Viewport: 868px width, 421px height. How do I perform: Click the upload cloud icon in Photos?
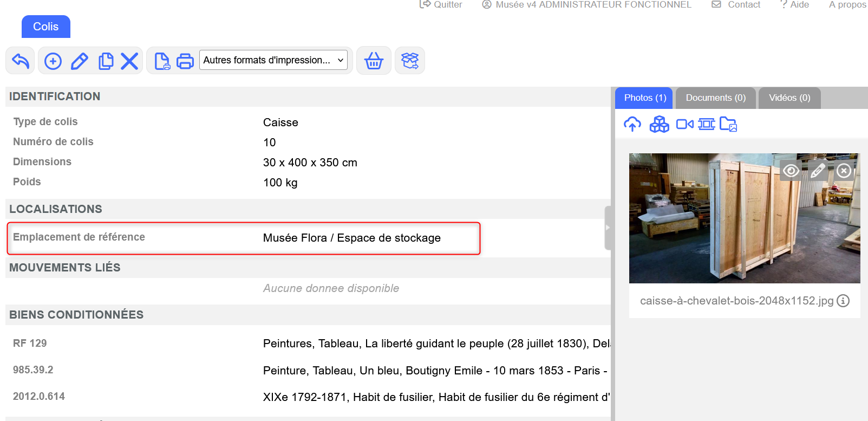tap(632, 125)
